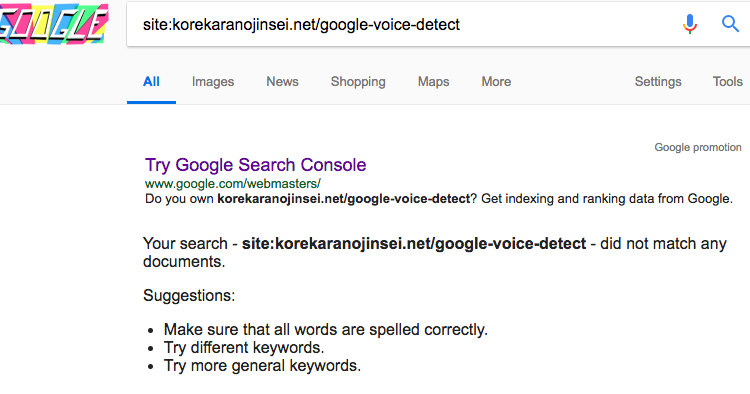Click the colorful Google doodle logo
This screenshot has height=394, width=750.
tap(54, 24)
